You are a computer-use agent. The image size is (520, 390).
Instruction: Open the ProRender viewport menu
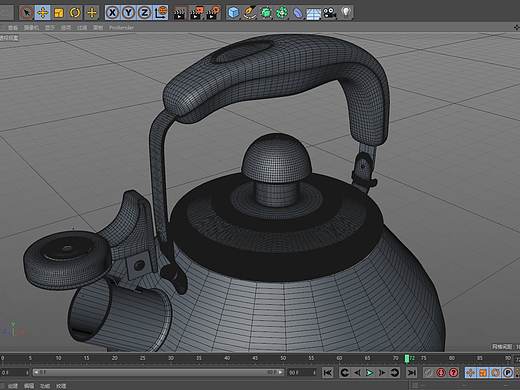pyautogui.click(x=121, y=28)
